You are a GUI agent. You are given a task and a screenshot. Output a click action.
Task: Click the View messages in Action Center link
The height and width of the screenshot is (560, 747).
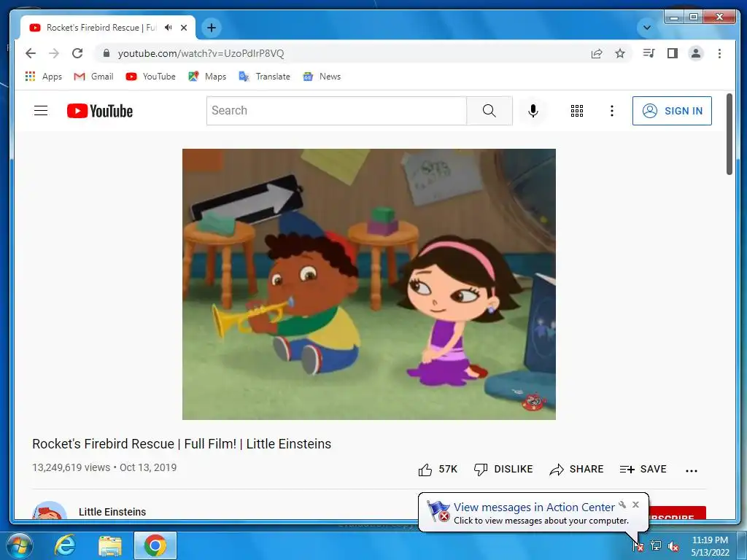pyautogui.click(x=534, y=507)
